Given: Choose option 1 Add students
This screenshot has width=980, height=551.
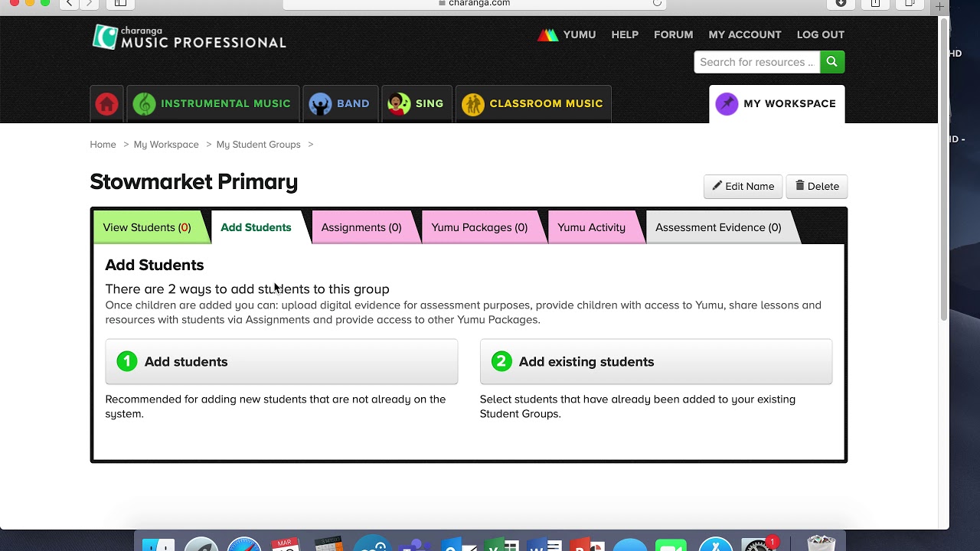Looking at the screenshot, I should [281, 361].
